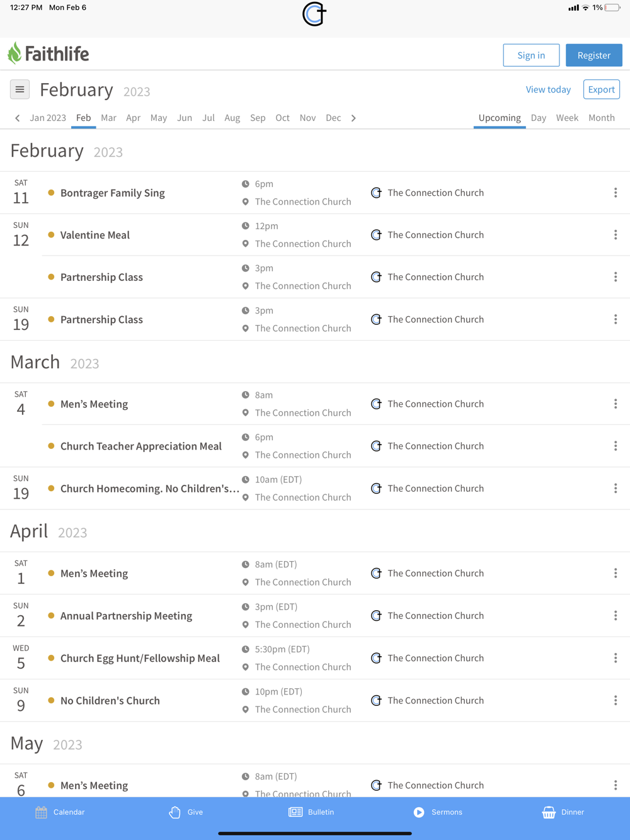This screenshot has height=840, width=630.
Task: Select the Apr month tab
Action: [133, 118]
